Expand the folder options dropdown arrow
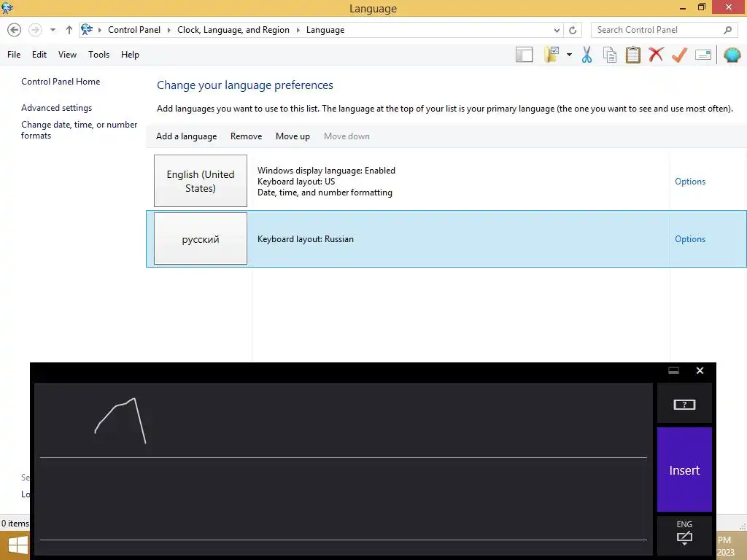Image resolution: width=747 pixels, height=560 pixels. [x=569, y=55]
